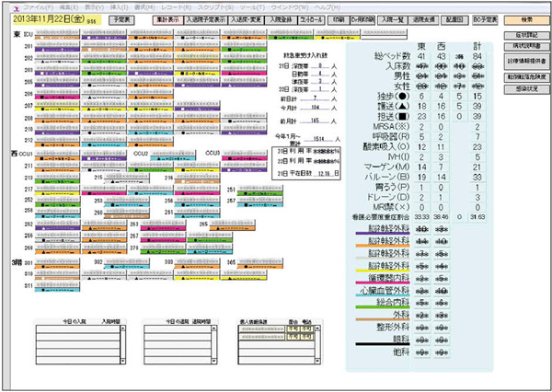
Task: Open the 表示(V) menu
Action: click(94, 7)
